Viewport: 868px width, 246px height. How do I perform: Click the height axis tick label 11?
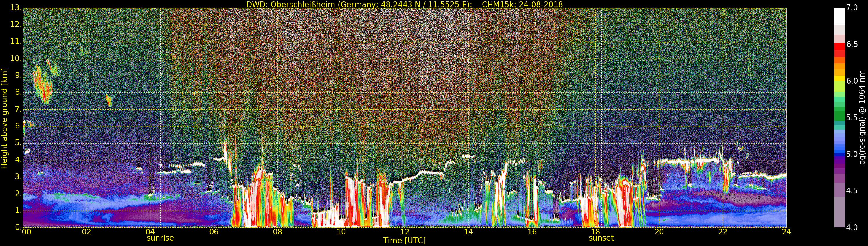tap(16, 41)
